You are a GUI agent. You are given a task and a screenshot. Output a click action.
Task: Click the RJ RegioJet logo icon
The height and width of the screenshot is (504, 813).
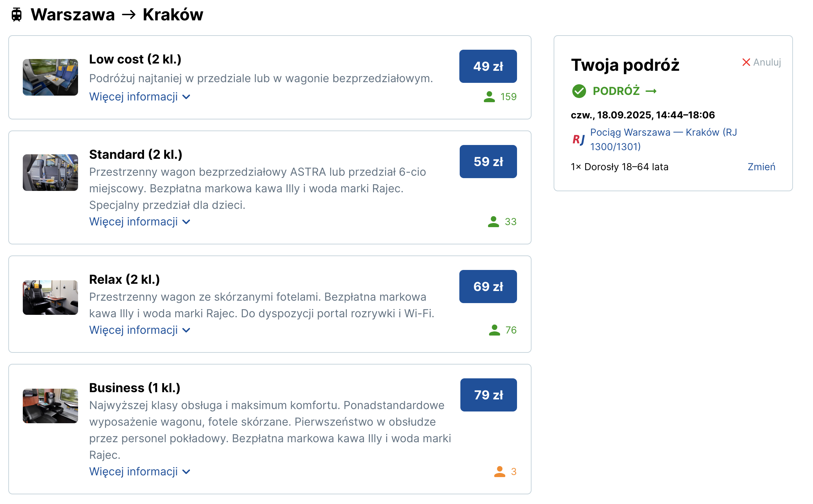[x=579, y=139]
